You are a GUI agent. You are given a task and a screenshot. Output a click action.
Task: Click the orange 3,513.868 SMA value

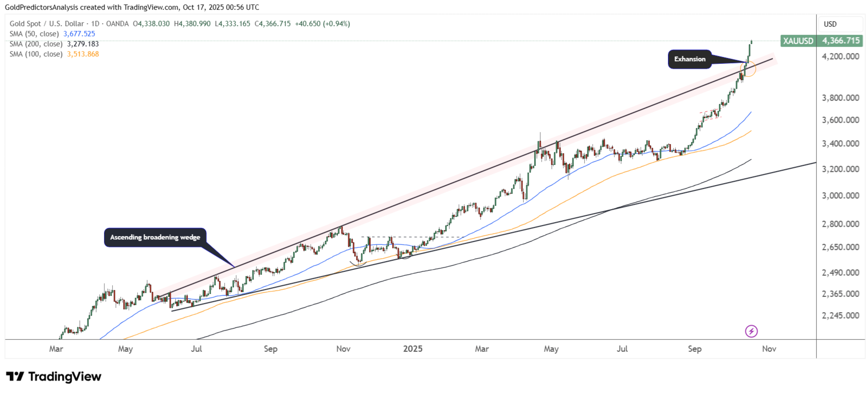(83, 54)
